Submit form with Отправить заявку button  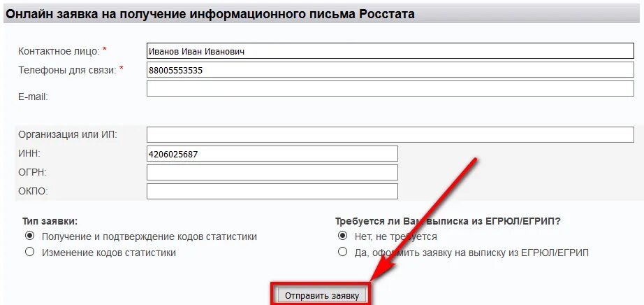click(x=322, y=295)
